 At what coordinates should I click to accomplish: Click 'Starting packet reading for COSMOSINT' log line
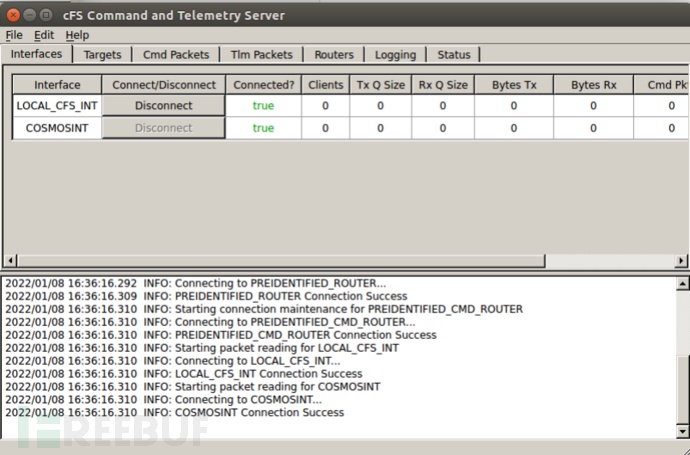point(193,387)
